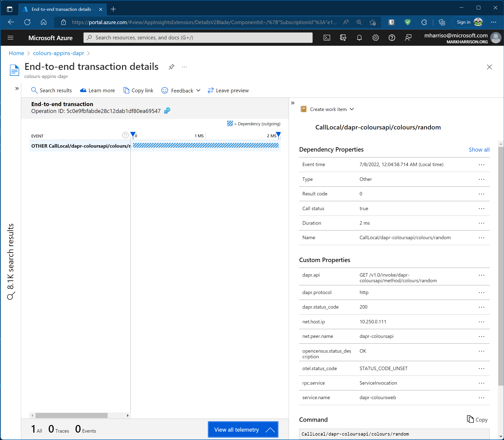The width and height of the screenshot is (504, 440).
Task: Show all dependency properties
Action: click(x=479, y=150)
